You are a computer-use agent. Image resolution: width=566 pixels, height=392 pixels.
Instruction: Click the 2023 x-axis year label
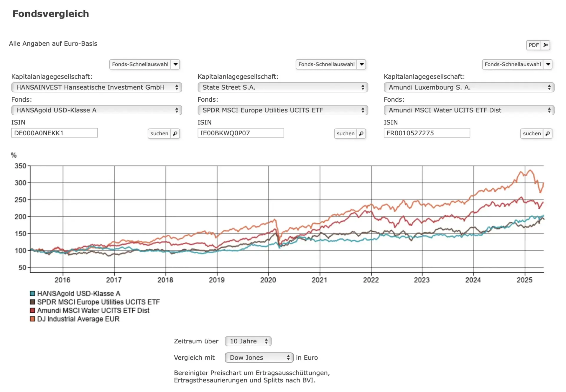422,280
